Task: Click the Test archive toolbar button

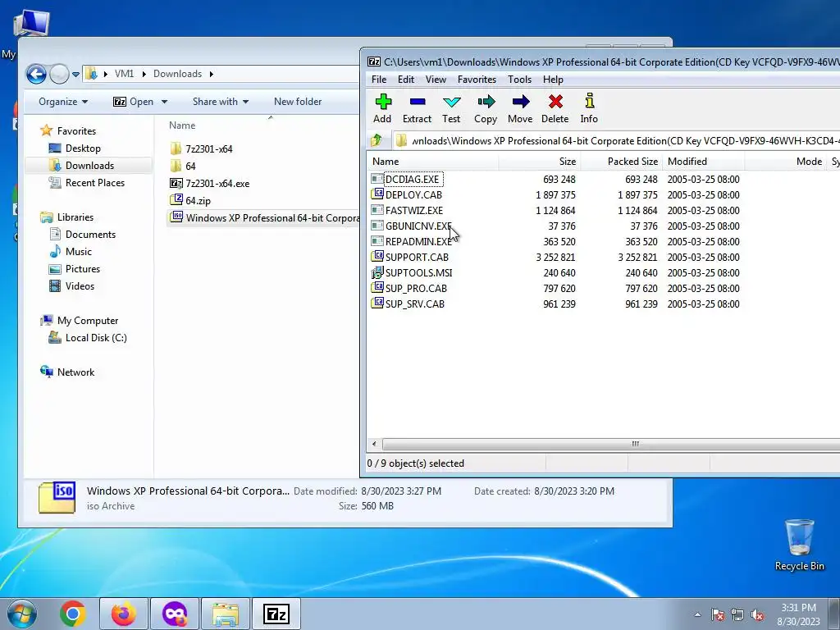Action: coord(451,109)
